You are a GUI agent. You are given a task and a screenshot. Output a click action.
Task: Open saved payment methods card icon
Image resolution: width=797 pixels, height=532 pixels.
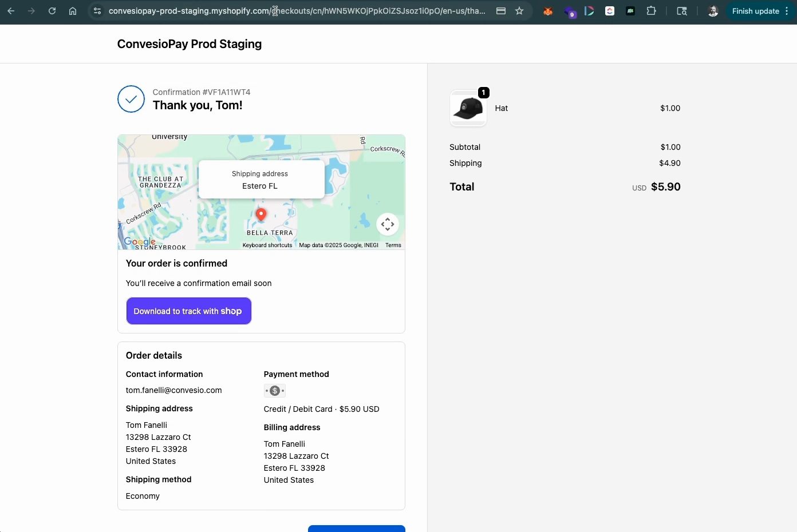point(501,11)
